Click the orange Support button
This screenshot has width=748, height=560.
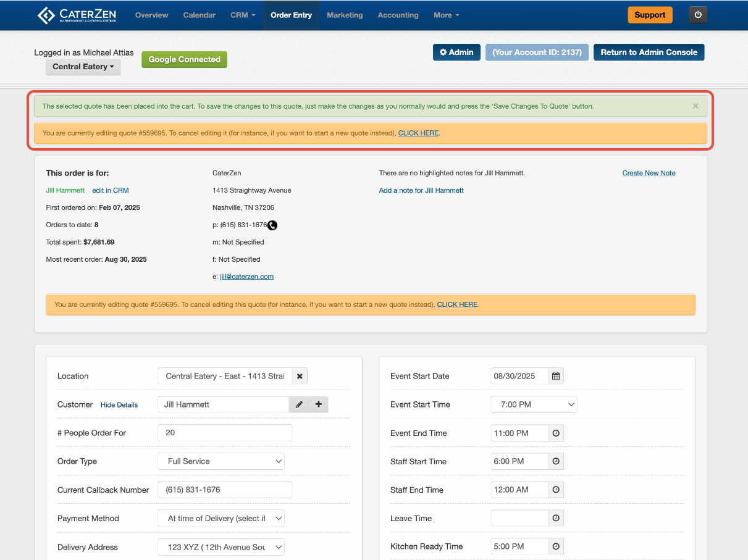click(x=650, y=15)
